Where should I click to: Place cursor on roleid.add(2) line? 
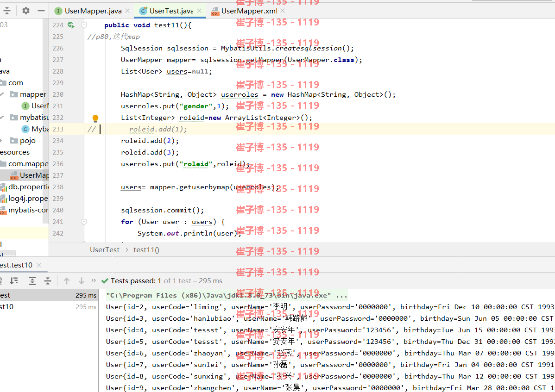tap(150, 141)
